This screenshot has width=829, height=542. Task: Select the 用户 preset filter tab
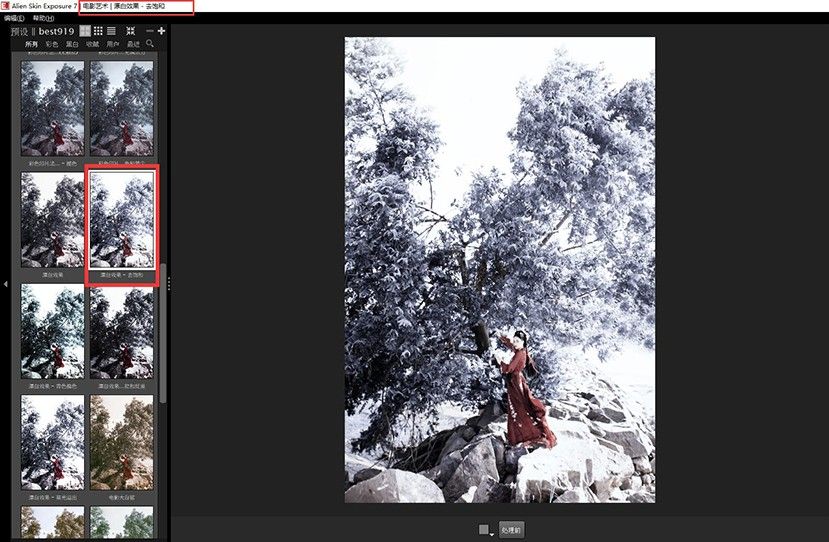113,44
